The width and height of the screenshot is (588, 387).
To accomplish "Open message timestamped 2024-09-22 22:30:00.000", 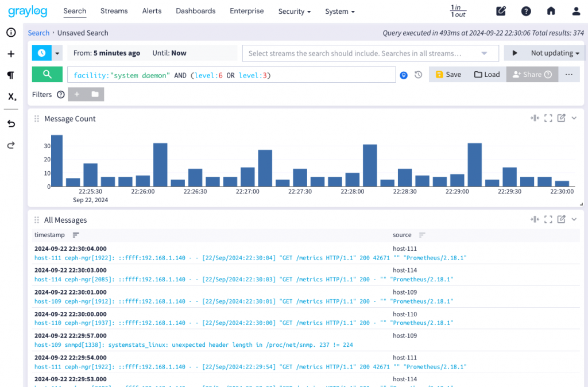I will point(305,318).
